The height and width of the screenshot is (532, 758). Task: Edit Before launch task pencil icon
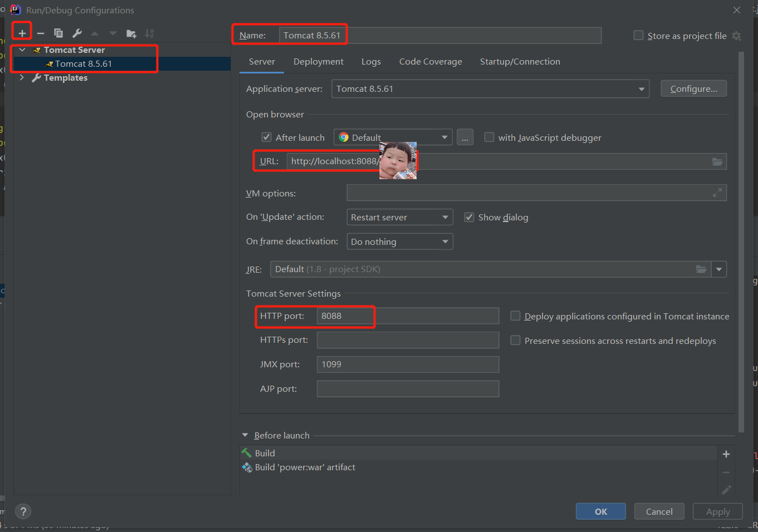[726, 490]
